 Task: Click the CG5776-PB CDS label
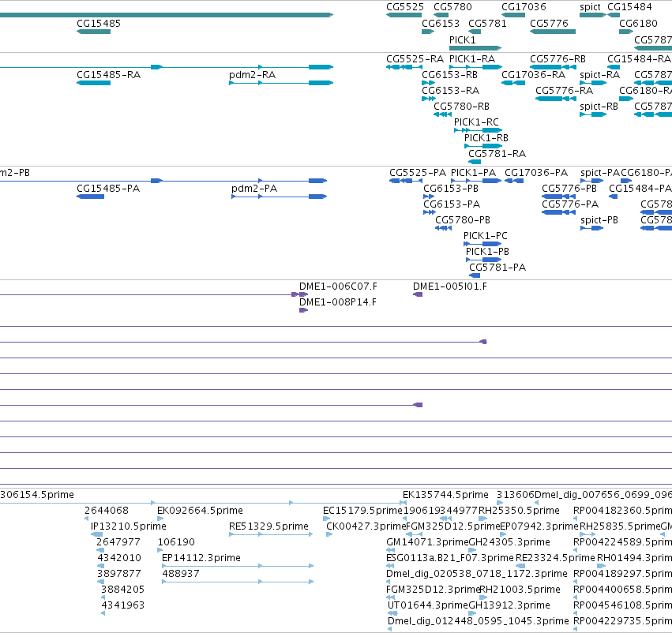pyautogui.click(x=569, y=189)
